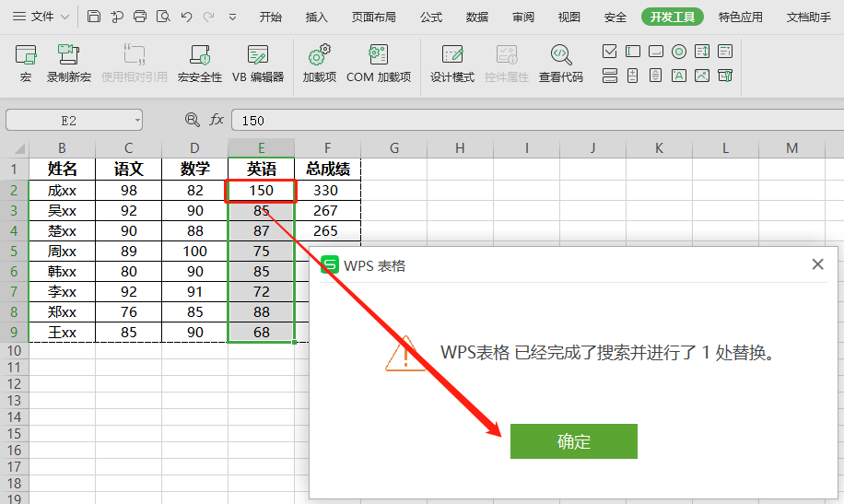
Task: Switch to the 公式 ribbon tab
Action: point(430,17)
